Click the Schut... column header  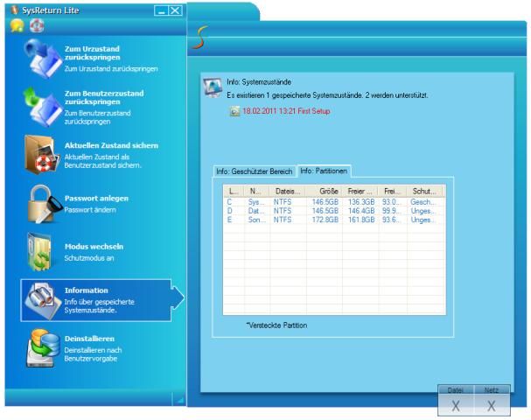click(426, 191)
